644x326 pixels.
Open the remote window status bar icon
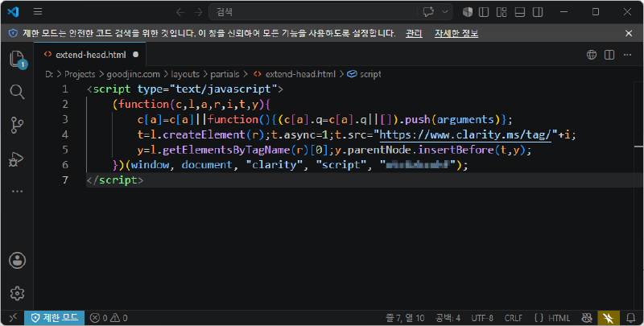[13, 318]
